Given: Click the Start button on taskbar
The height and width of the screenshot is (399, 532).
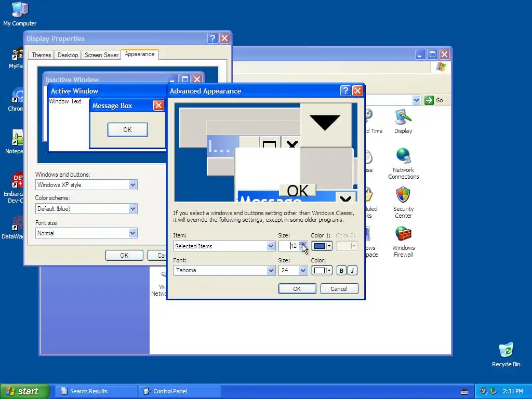Looking at the screenshot, I should [24, 391].
